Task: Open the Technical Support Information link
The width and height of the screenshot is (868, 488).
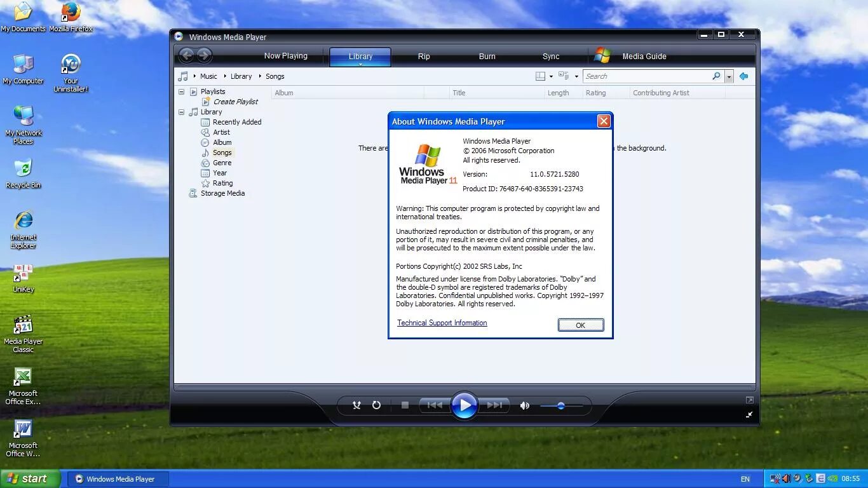Action: tap(442, 323)
